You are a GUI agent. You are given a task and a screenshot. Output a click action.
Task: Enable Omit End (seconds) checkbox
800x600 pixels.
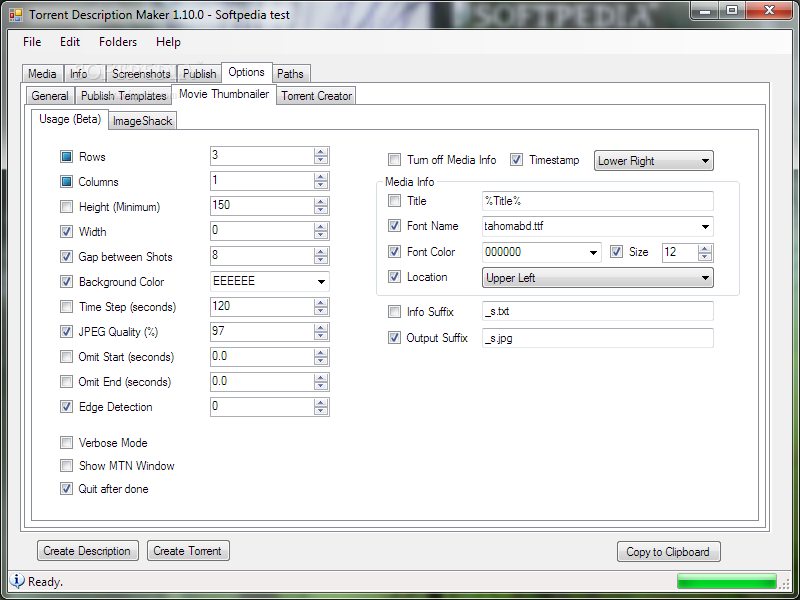pos(66,381)
